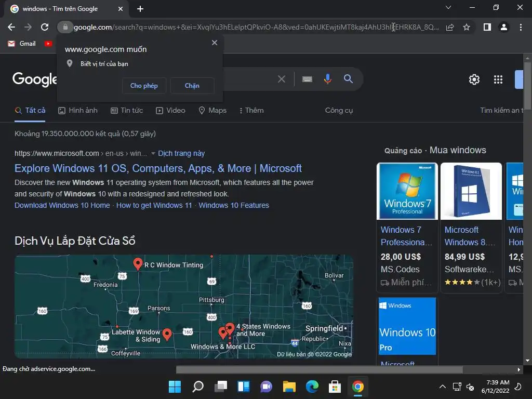Switch to Video tab
Viewport: 532px width, 399px height.
[170, 111]
